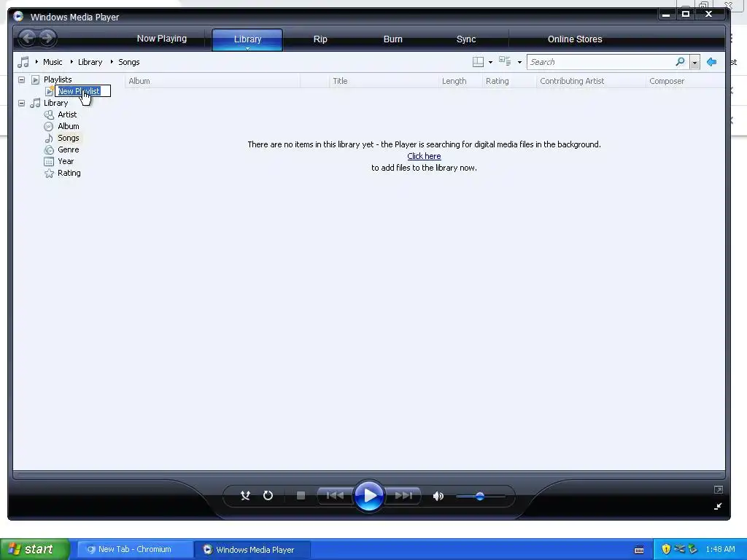Open the Online Stores tab

click(575, 39)
